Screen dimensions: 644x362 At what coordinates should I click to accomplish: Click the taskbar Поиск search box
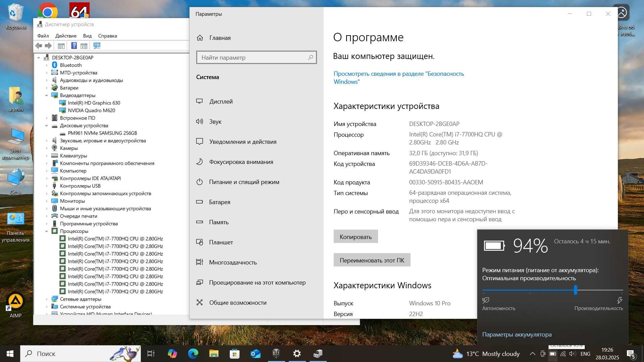(80, 354)
